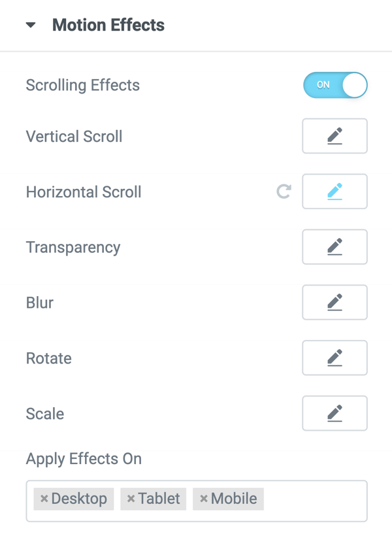Open Vertical Scroll edit pencil
The image size is (392, 536).
[335, 136]
